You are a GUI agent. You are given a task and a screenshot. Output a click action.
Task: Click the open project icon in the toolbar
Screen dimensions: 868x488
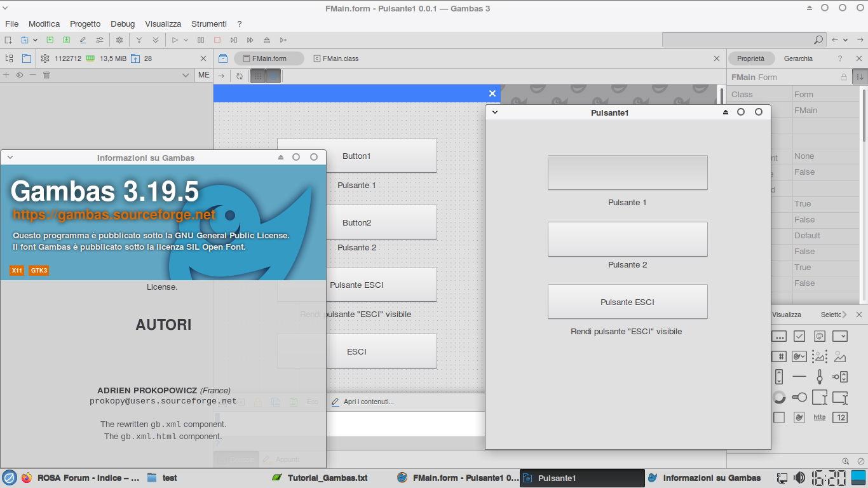24,40
